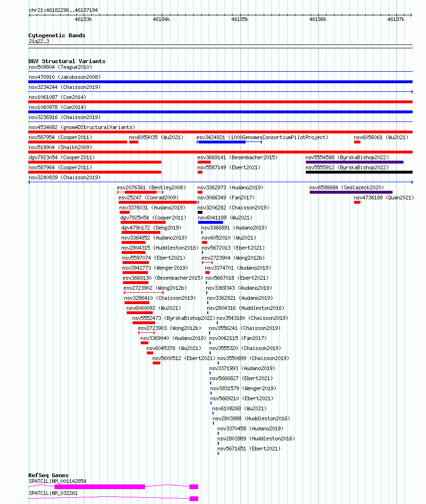Click nsv2803988 (Huddleston2016) label
The height and width of the screenshot is (504, 426).
pyautogui.click(x=251, y=418)
